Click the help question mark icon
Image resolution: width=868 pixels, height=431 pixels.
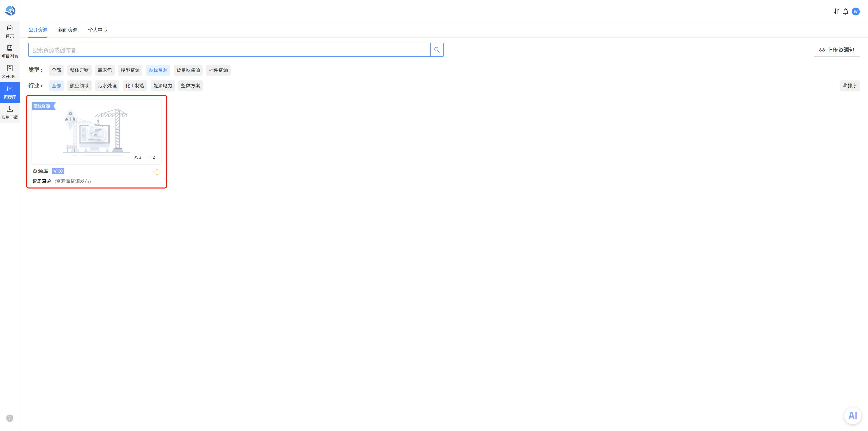point(10,418)
